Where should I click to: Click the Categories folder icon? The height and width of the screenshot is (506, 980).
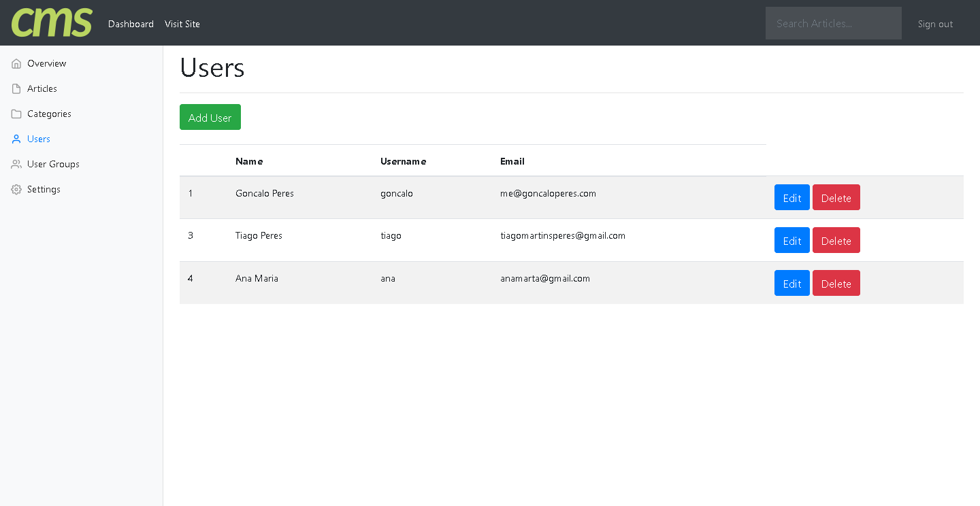16,114
